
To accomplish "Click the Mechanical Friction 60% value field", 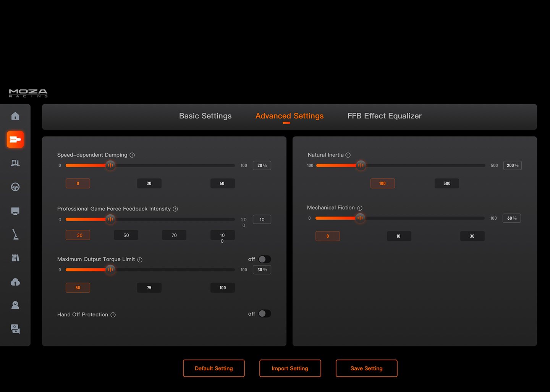I will [511, 218].
